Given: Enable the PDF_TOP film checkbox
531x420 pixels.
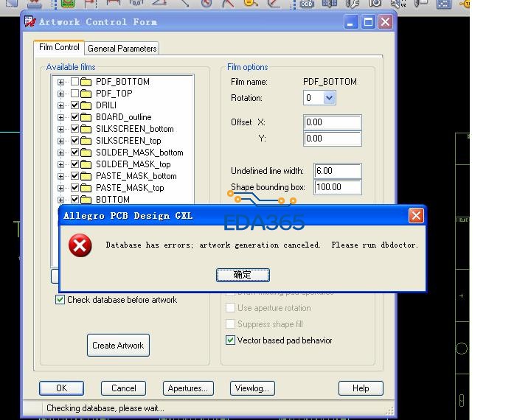Looking at the screenshot, I should (x=74, y=94).
